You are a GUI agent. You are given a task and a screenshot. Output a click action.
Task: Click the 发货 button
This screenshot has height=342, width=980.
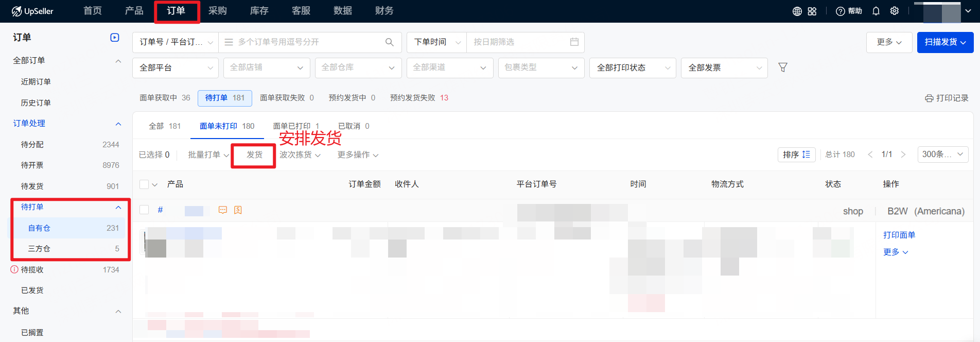254,155
